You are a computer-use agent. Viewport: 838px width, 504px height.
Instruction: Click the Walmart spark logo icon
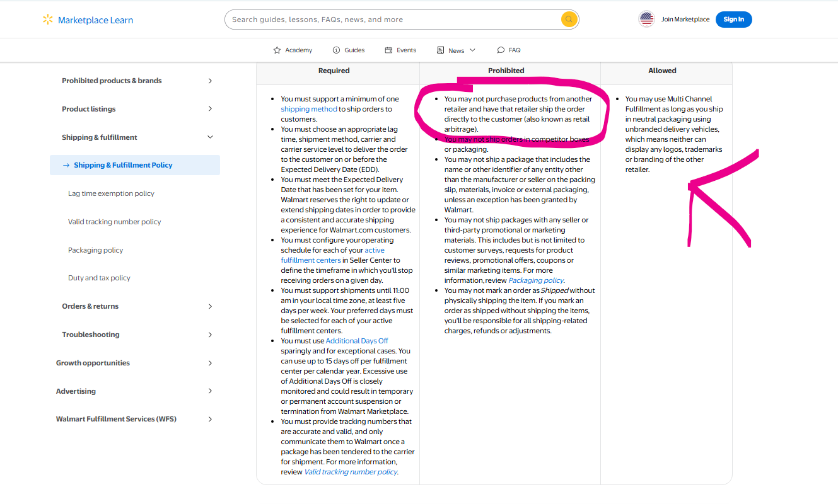click(x=48, y=20)
